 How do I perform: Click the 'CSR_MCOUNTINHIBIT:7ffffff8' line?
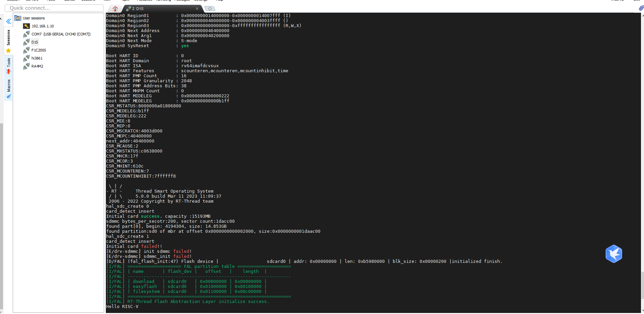[141, 176]
